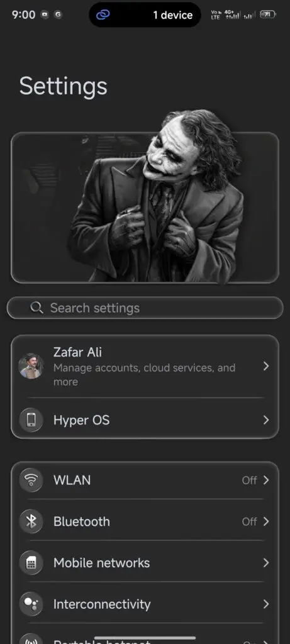Open WLAN settings showing Off status

click(145, 480)
